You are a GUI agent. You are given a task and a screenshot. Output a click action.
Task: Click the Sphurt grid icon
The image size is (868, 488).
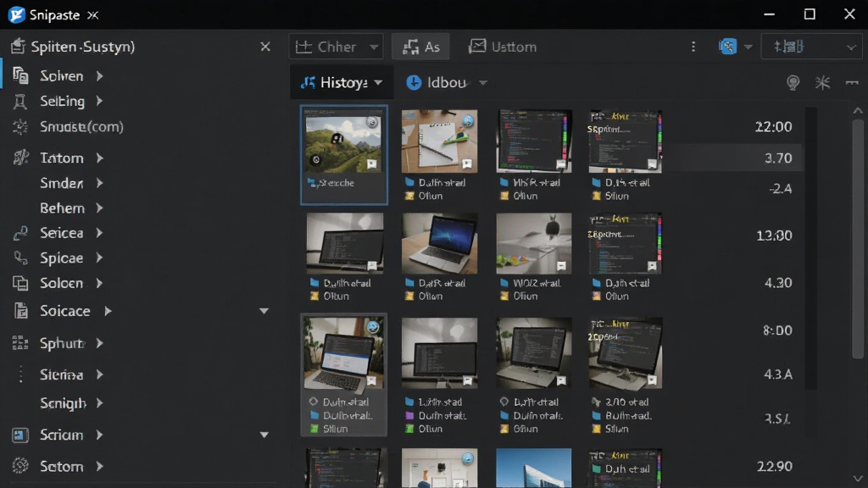click(x=20, y=344)
